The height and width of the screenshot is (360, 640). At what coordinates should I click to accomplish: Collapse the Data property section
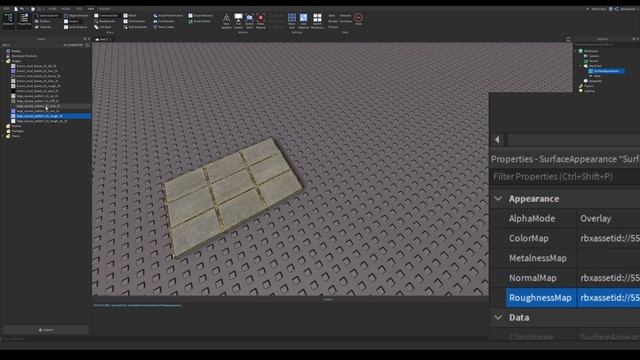click(498, 317)
